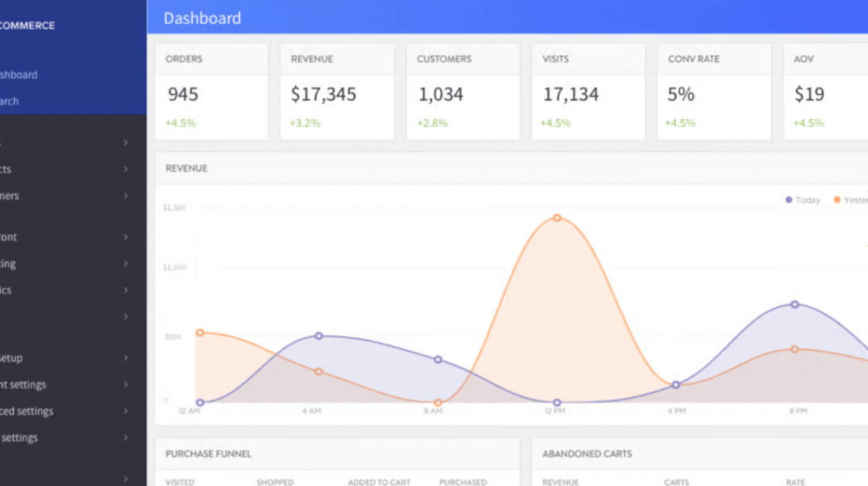This screenshot has width=868, height=486.
Task: Toggle the Today series in revenue chart
Action: coord(802,200)
